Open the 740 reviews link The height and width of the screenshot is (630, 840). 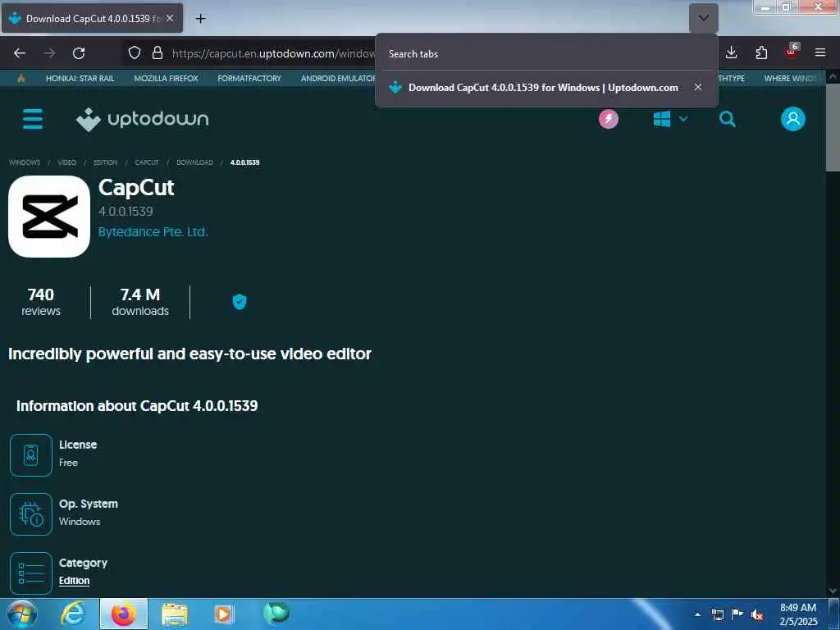pyautogui.click(x=41, y=302)
